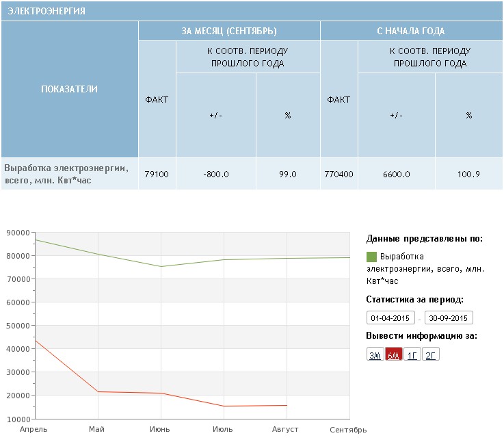Viewport: 504px width, 440px height.
Task: Click the Апрель label on chart axis
Action: tap(34, 429)
